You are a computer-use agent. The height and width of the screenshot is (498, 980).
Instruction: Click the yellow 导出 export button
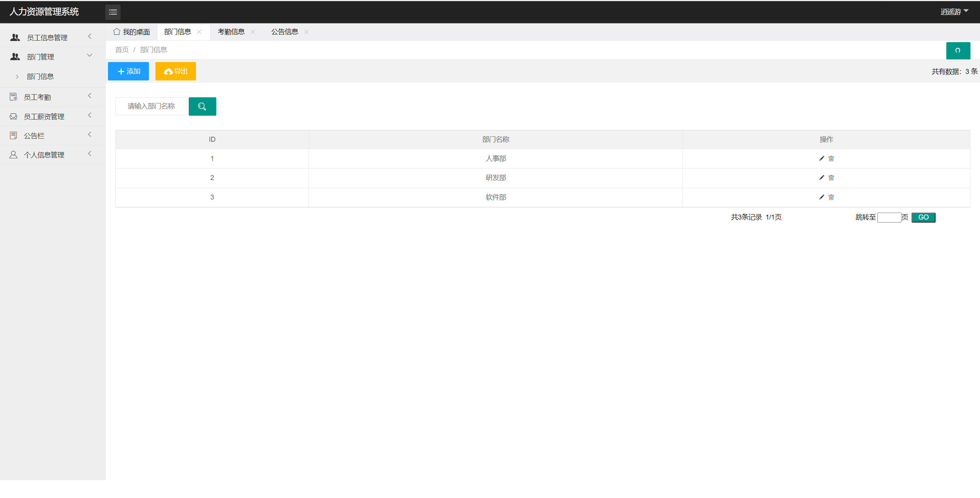click(175, 71)
